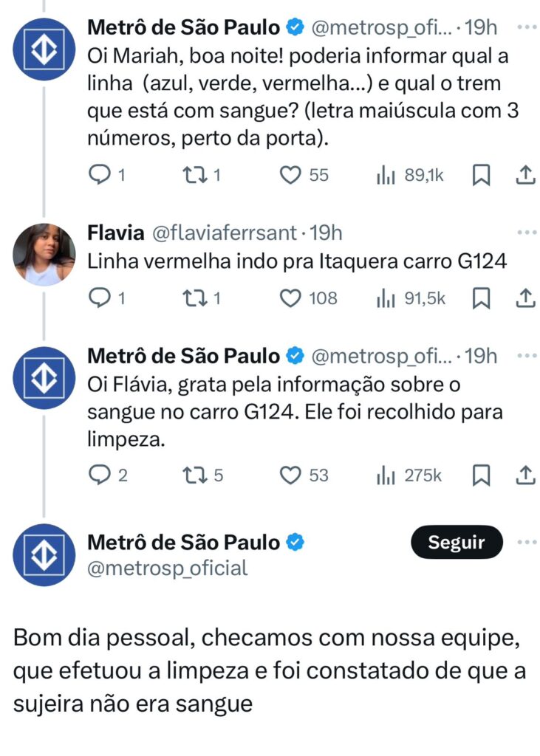540x756 pixels.
Task: Open more options on 'Oi Mariah' tweet
Action: [527, 27]
